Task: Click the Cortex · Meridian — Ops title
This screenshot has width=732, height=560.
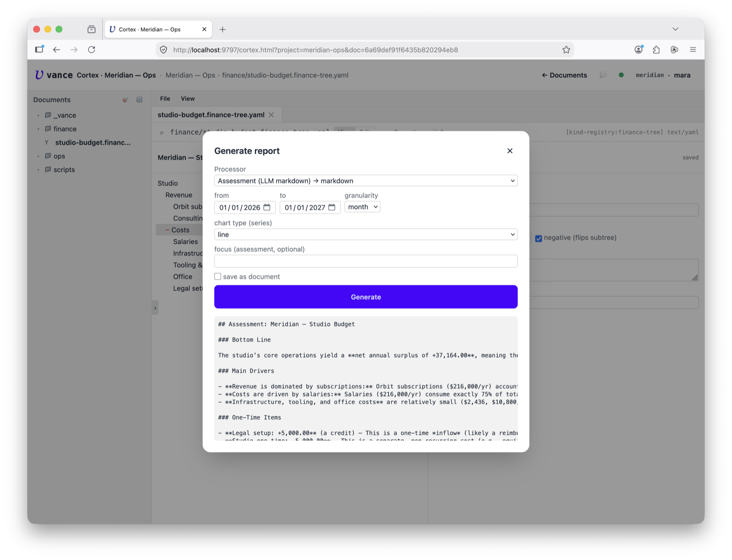Action: pyautogui.click(x=116, y=75)
